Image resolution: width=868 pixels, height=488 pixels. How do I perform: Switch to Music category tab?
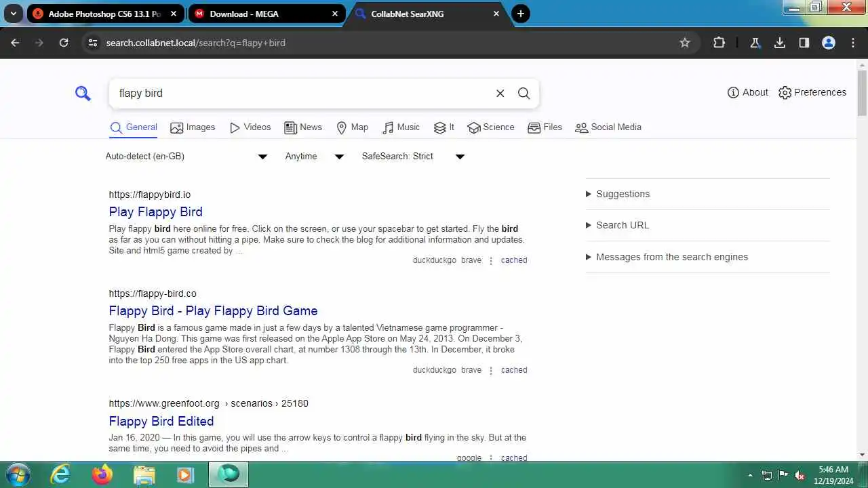tap(401, 127)
